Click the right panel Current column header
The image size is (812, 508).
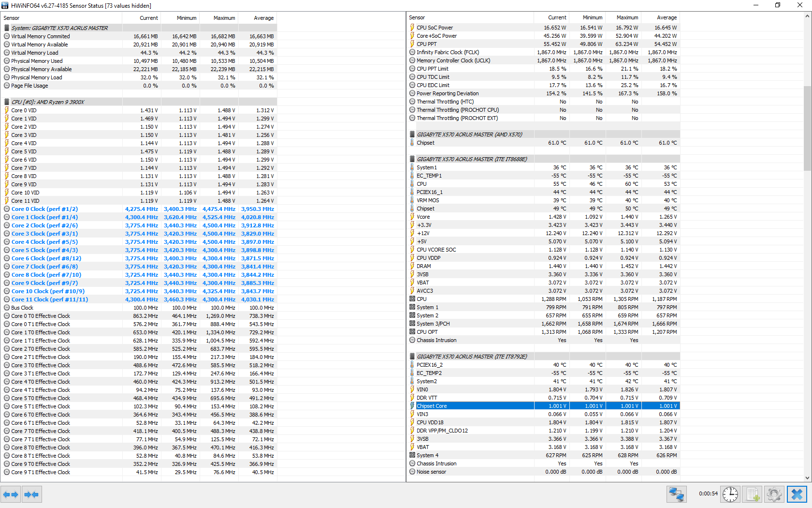coord(552,17)
